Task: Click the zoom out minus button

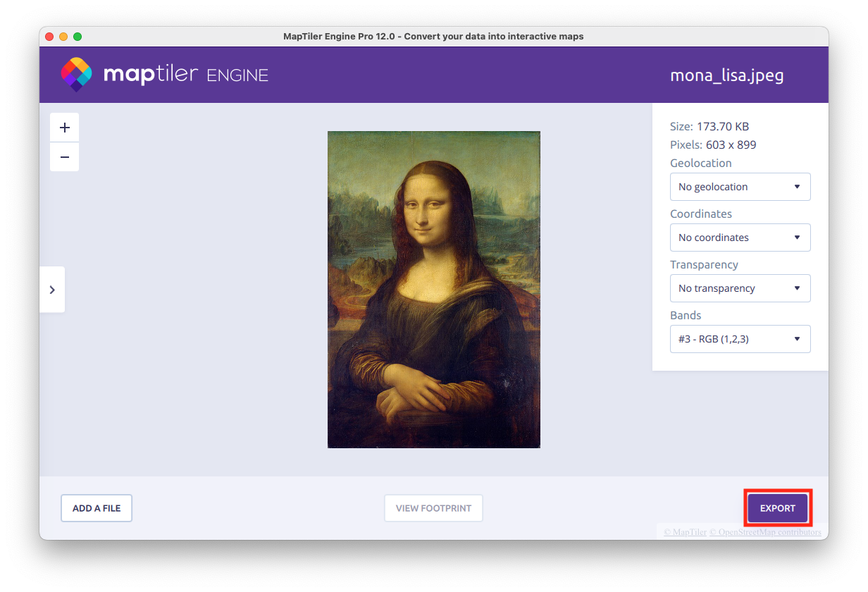Action: 65,157
